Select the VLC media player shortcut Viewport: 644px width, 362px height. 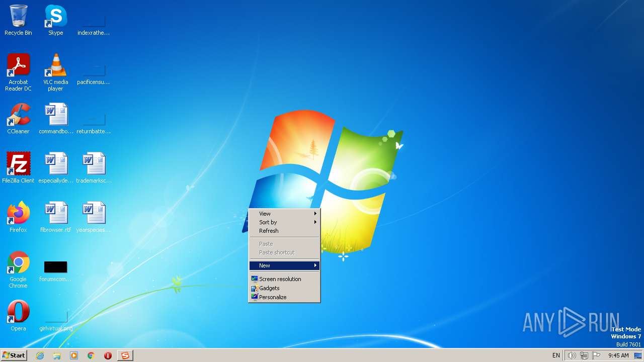[x=55, y=72]
